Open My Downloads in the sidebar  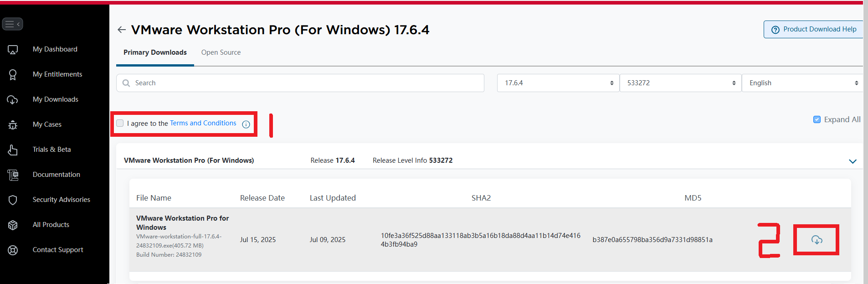pos(56,99)
